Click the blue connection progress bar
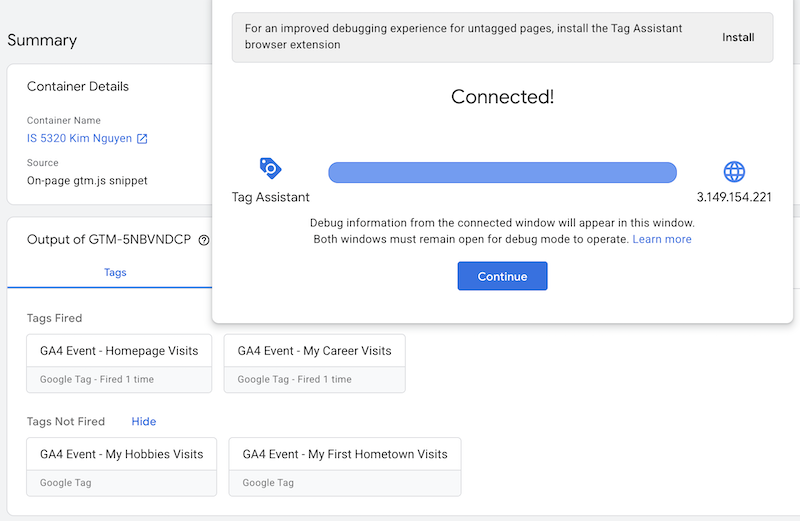 point(502,172)
